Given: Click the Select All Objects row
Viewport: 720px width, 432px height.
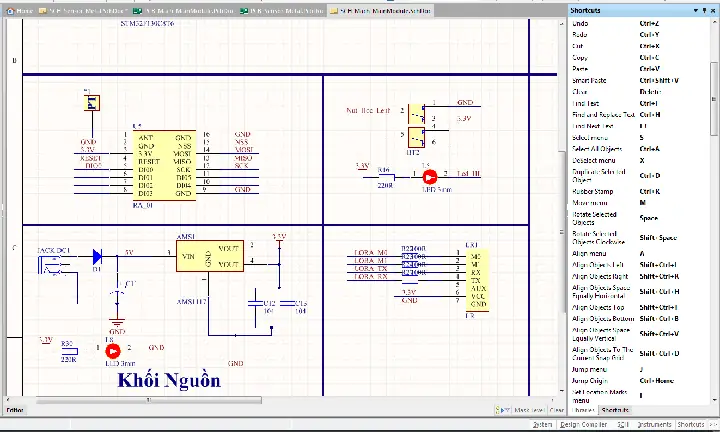Looking at the screenshot, I should (638, 149).
